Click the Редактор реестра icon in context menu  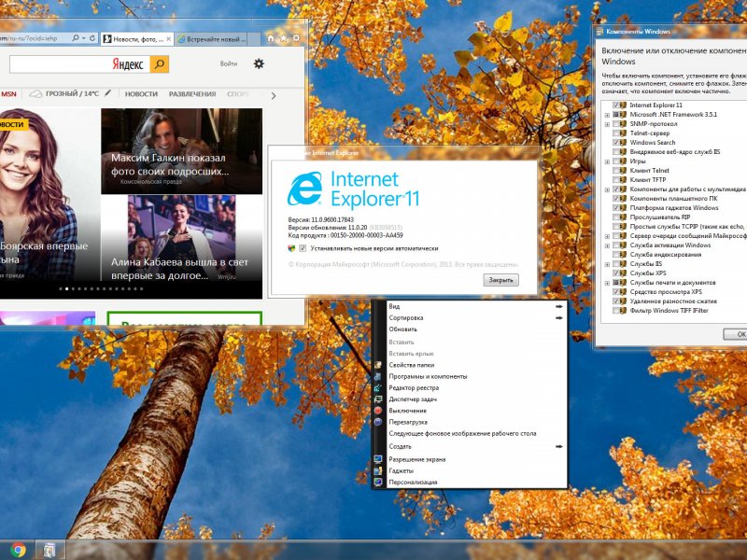click(378, 388)
